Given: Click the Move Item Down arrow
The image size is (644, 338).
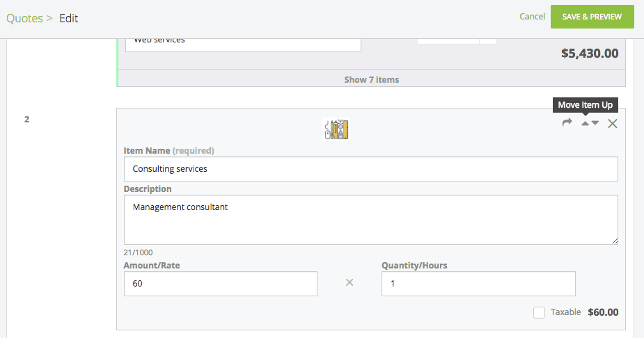Looking at the screenshot, I should 595,123.
